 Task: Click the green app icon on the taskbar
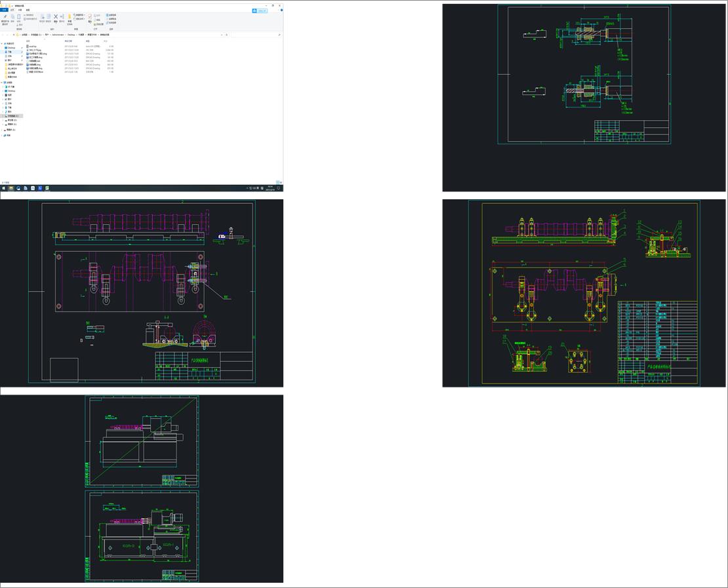click(x=47, y=188)
